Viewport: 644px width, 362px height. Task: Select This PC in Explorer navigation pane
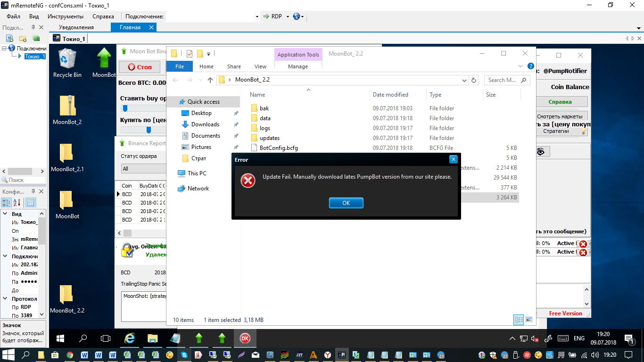click(197, 173)
